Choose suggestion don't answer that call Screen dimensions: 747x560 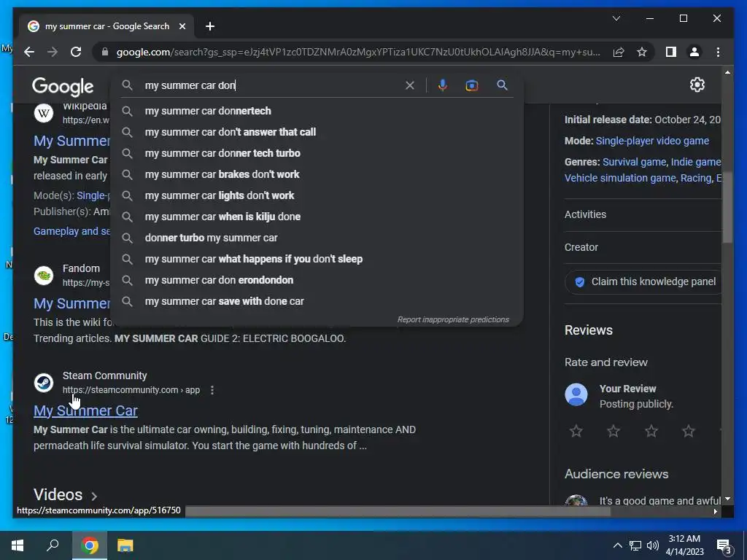tap(317, 132)
